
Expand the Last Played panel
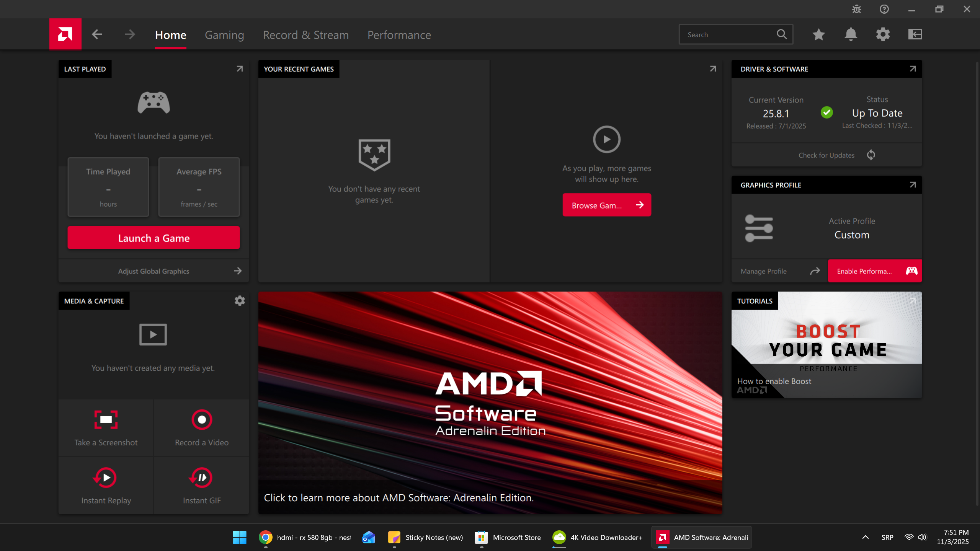(240, 69)
